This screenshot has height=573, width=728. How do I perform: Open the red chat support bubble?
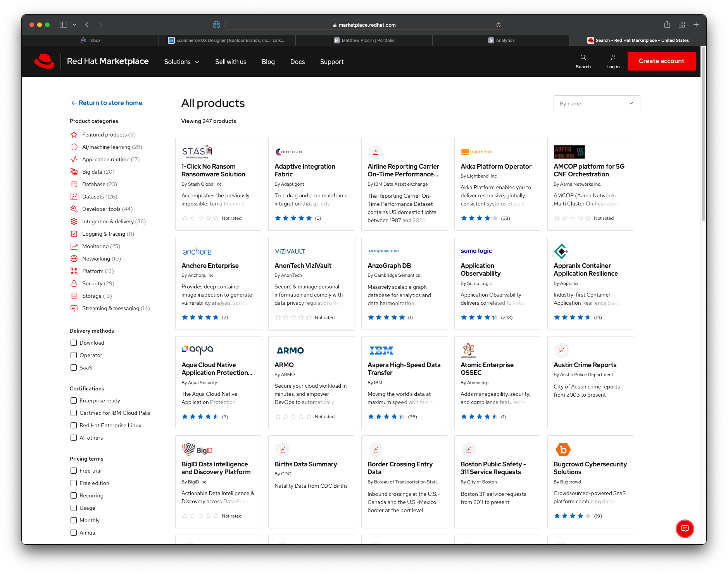coord(685,528)
